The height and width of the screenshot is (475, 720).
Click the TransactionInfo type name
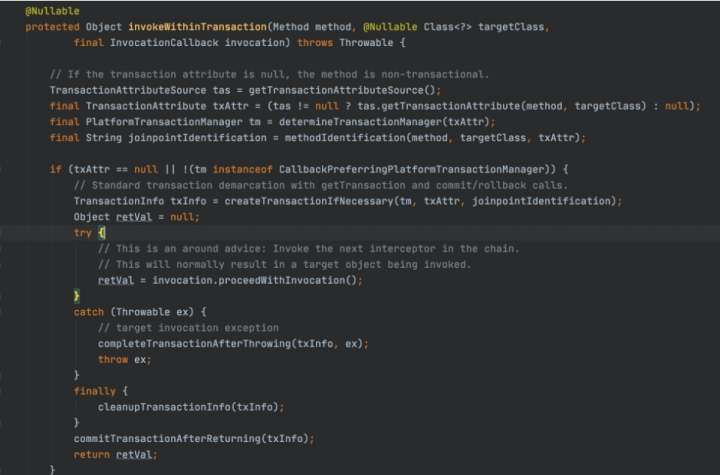118,201
